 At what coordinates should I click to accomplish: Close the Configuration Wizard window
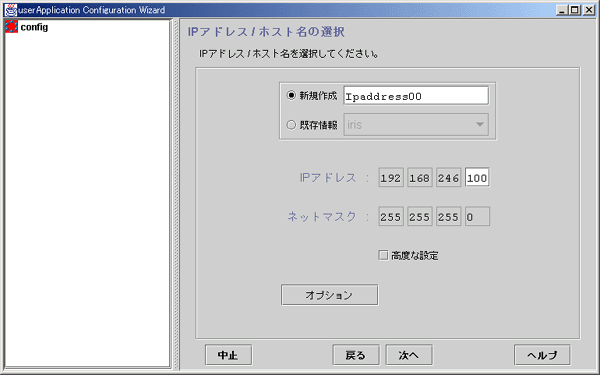pos(589,10)
